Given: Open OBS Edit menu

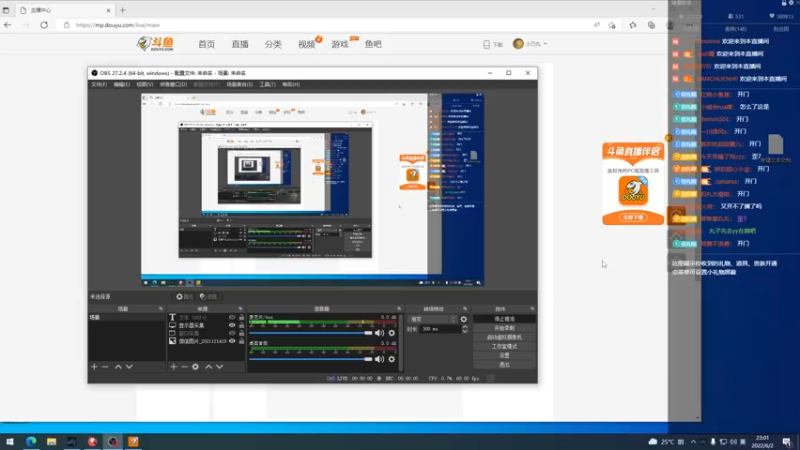Looking at the screenshot, I should click(x=121, y=84).
